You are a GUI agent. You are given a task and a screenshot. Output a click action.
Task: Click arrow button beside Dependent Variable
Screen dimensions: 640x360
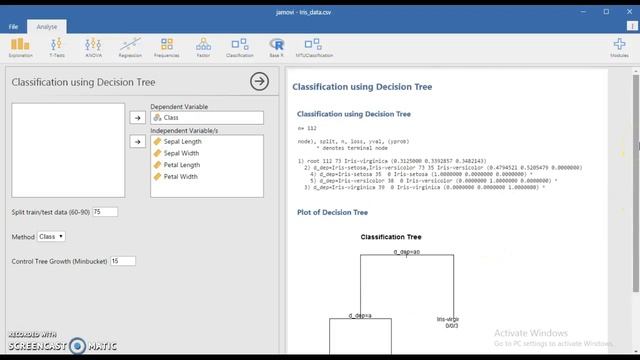[x=138, y=118]
